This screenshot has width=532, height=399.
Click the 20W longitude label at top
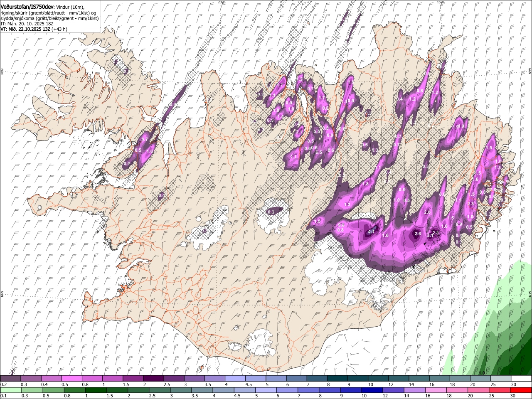(x=221, y=2)
